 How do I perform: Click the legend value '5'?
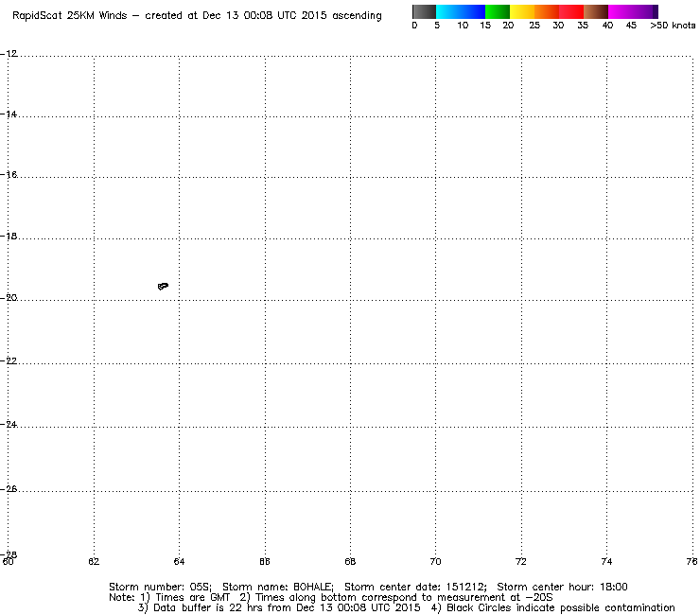pyautogui.click(x=437, y=26)
